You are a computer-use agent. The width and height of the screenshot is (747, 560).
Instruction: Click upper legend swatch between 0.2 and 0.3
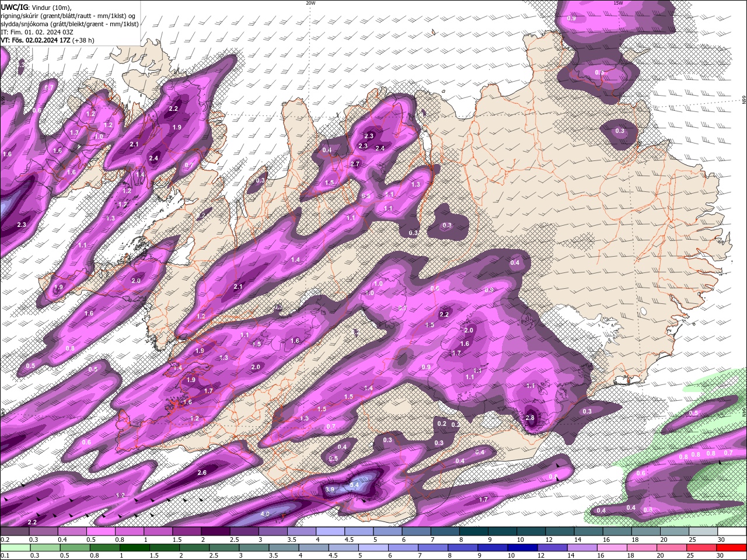(15, 531)
